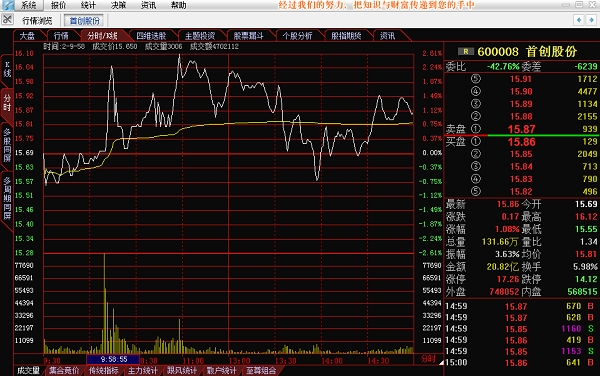Click the 最高 value 16.12

586,217
